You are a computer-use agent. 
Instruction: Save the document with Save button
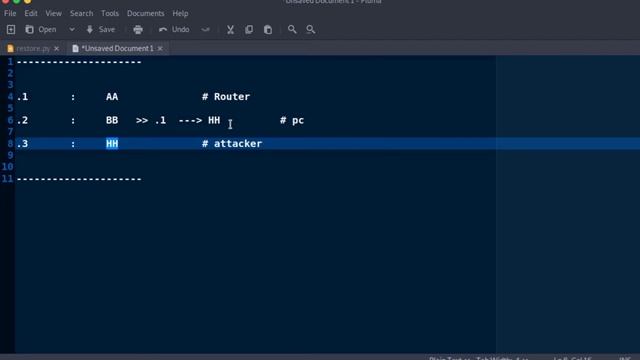pos(100,29)
